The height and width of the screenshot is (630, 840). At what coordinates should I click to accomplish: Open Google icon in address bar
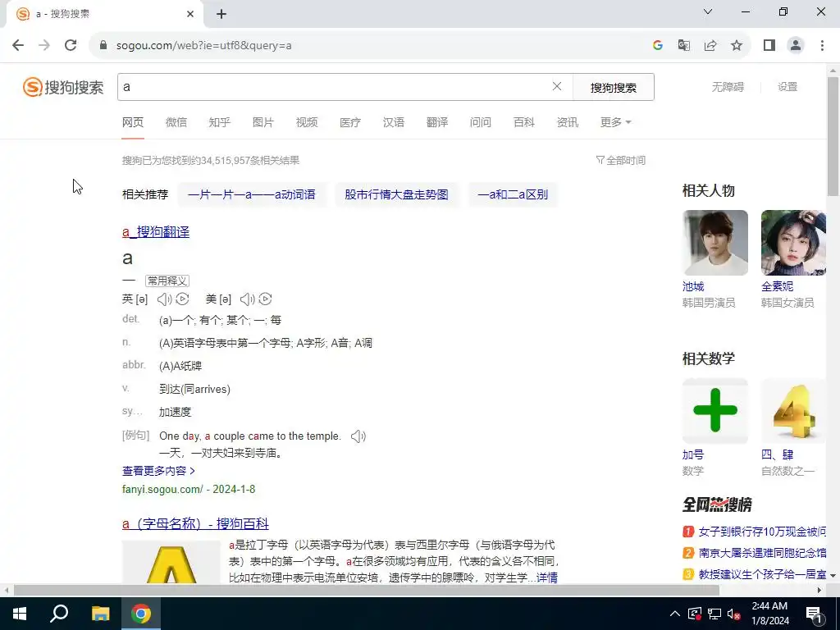tap(658, 45)
